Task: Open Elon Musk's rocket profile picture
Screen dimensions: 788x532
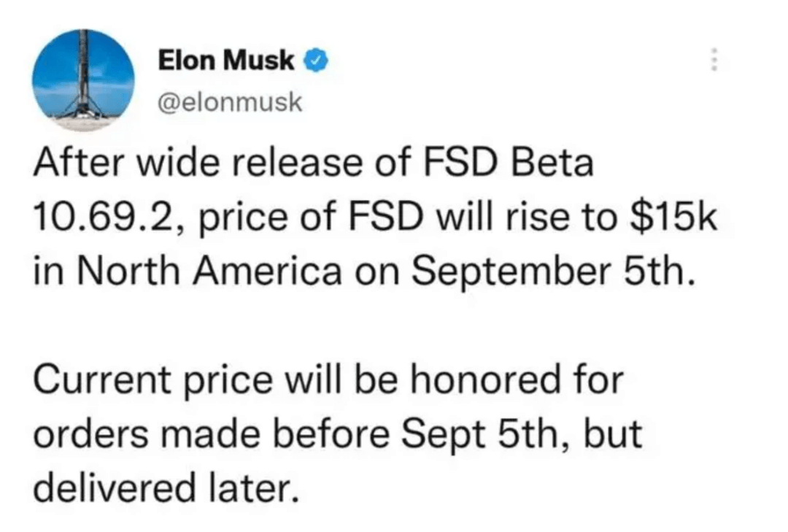Action: (x=83, y=80)
